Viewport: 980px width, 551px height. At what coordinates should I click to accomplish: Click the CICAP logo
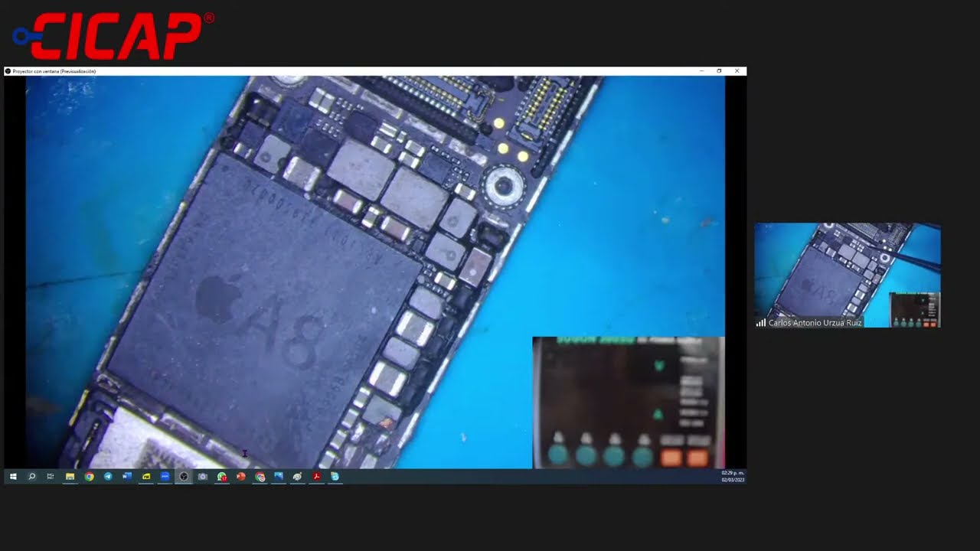tap(113, 35)
